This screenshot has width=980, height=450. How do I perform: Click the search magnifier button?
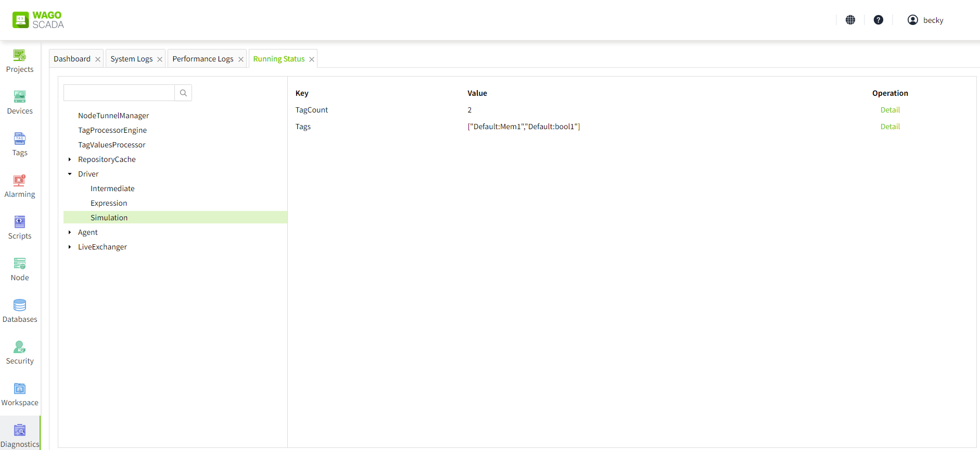(183, 93)
